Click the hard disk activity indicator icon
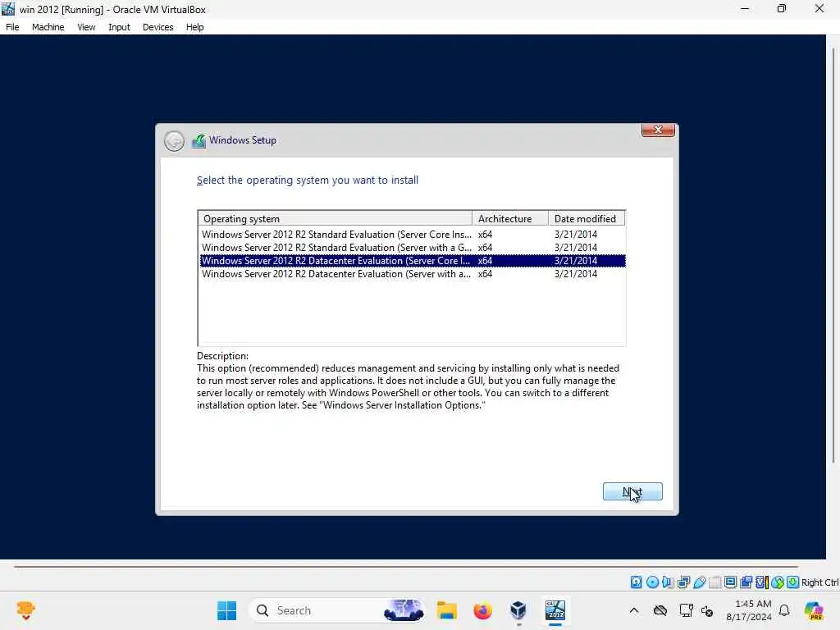Viewport: 840px width, 630px height. tap(636, 582)
